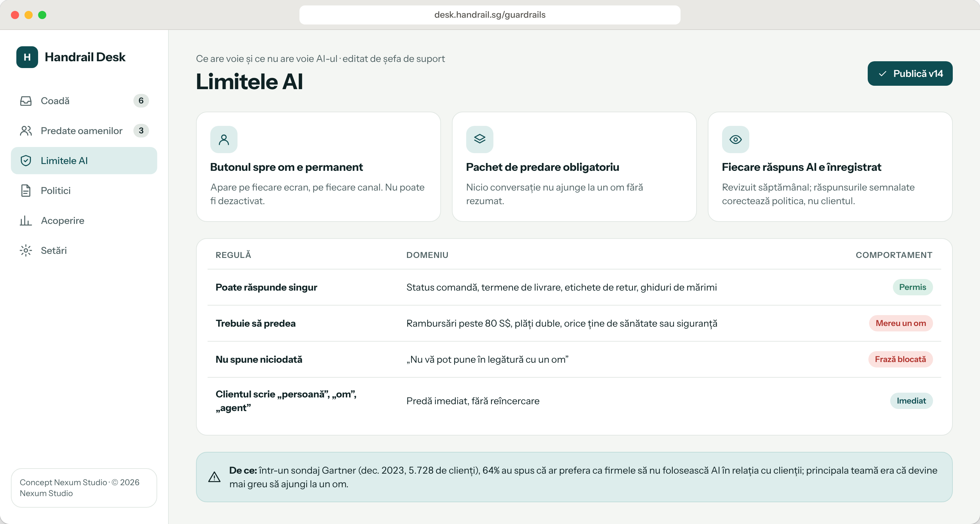The width and height of the screenshot is (980, 524).
Task: Click the Coadă inbox icon
Action: coord(26,101)
